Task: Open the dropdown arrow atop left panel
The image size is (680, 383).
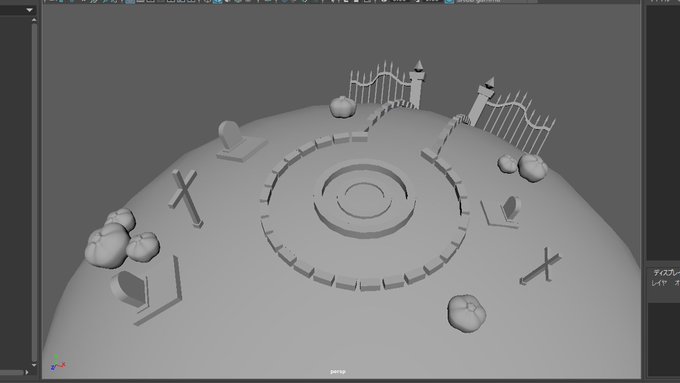Action: (x=29, y=10)
